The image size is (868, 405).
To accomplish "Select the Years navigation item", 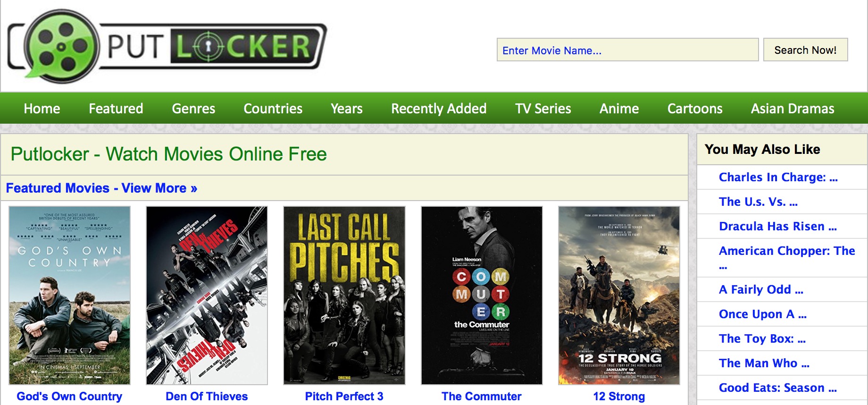I will point(347,109).
